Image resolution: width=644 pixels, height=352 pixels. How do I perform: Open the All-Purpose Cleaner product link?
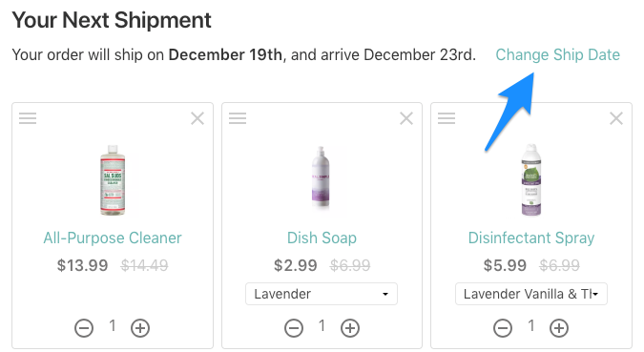[113, 238]
